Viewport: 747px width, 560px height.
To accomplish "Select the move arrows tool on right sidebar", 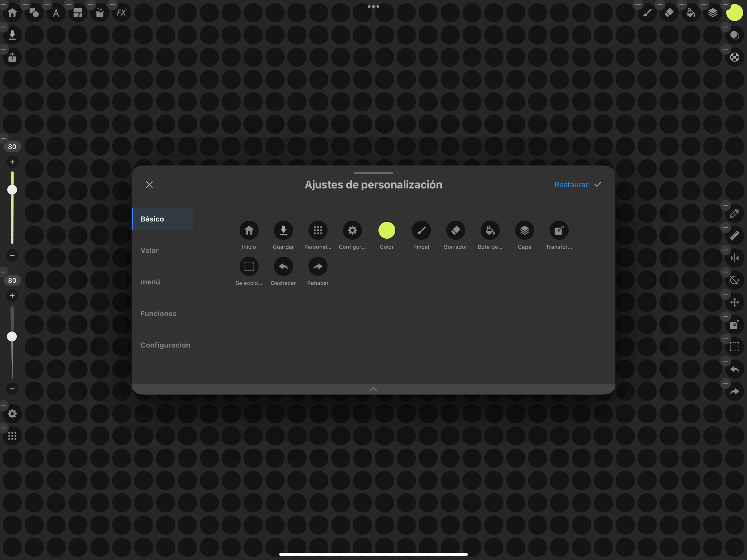I will click(734, 302).
